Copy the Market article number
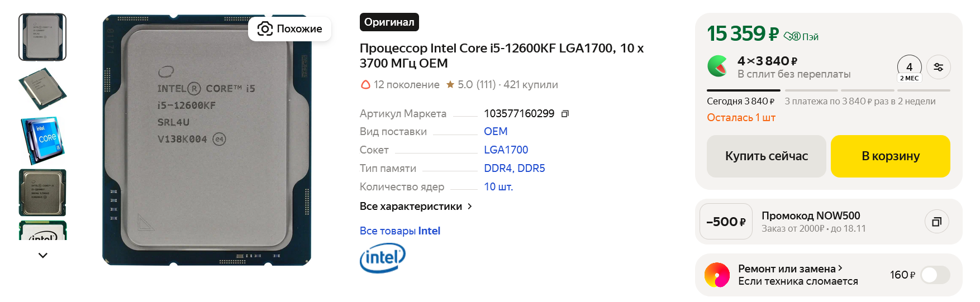This screenshot has width=980, height=302. [x=565, y=114]
